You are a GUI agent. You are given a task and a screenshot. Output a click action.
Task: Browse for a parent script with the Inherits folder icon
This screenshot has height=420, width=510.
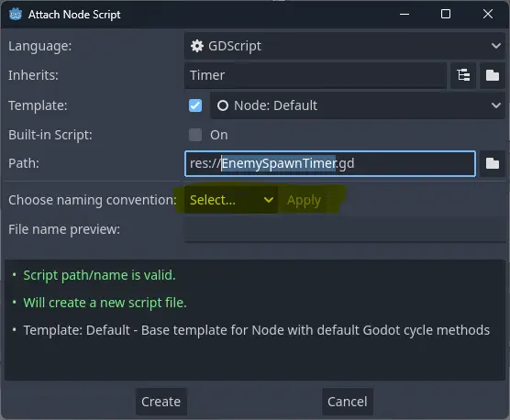(x=492, y=75)
